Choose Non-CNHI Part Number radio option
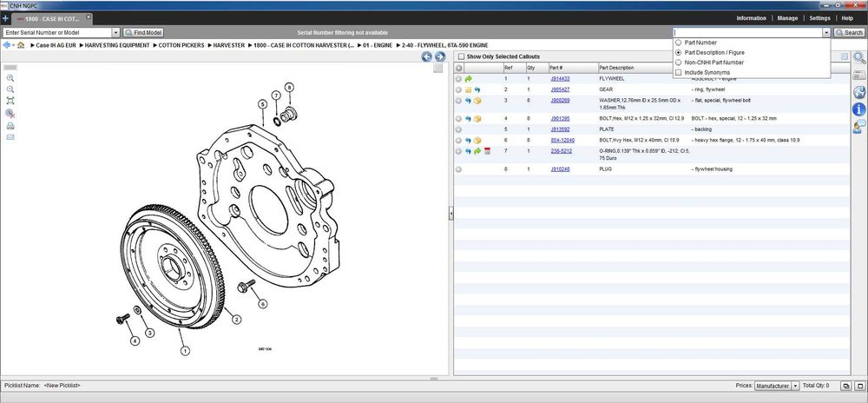Screen dimensions: 868x403 (679, 63)
